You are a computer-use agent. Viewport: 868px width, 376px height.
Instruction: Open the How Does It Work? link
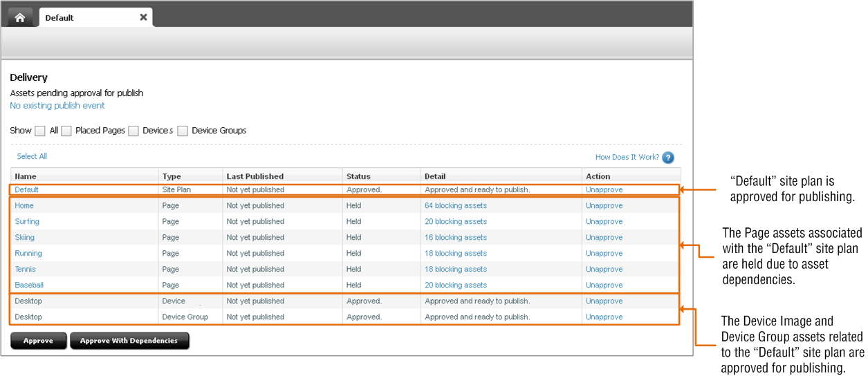pyautogui.click(x=627, y=157)
